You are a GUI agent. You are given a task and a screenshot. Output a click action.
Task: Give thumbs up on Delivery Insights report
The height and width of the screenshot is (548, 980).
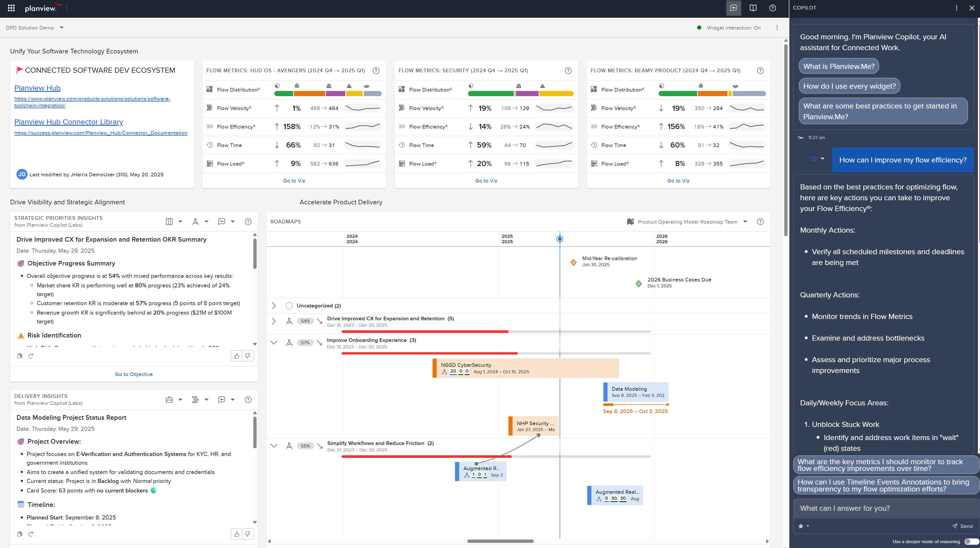click(237, 534)
